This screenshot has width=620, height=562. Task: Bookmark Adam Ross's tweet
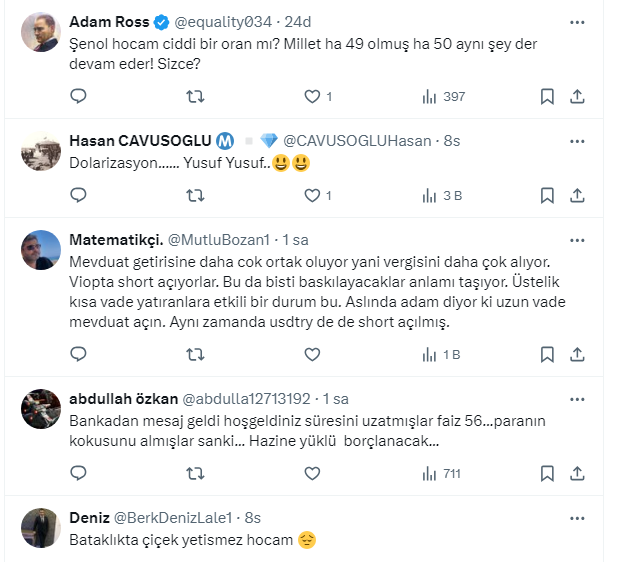[547, 97]
